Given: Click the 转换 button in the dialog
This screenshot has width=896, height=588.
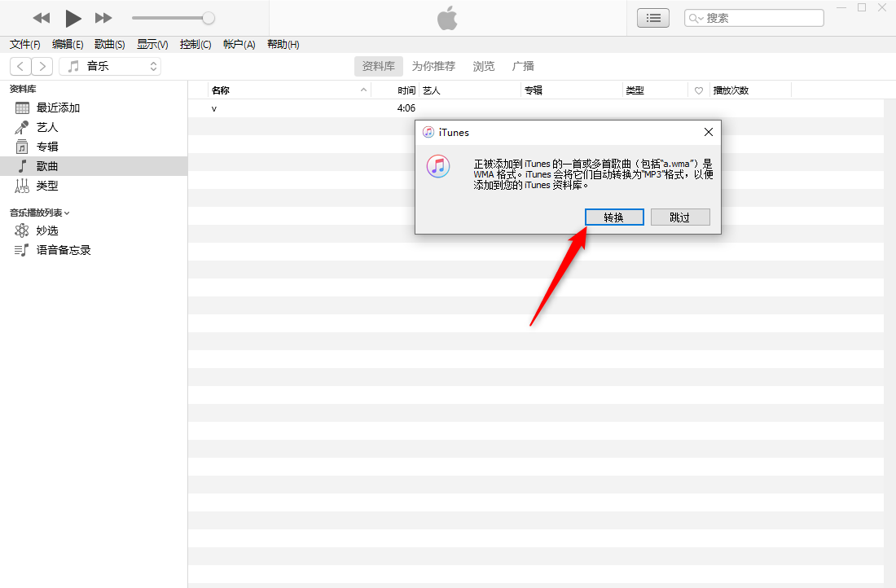Looking at the screenshot, I should tap(614, 217).
